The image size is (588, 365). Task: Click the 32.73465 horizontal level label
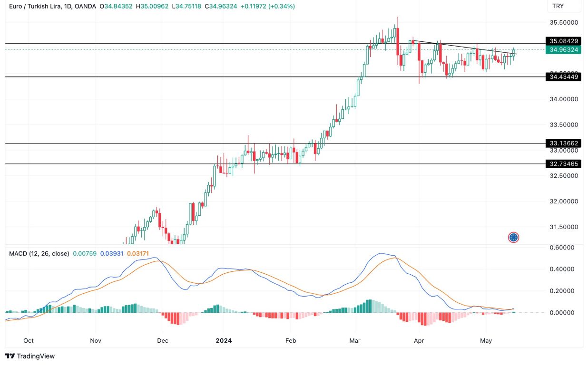[x=563, y=164]
